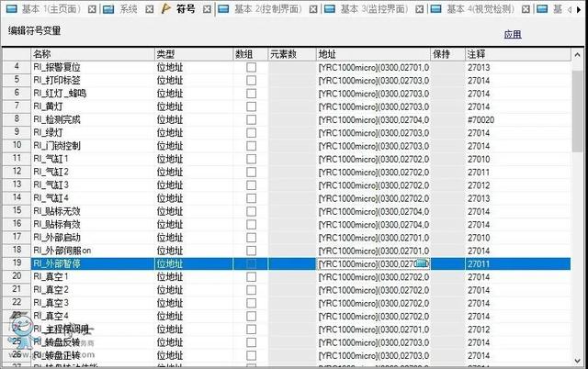Select the RI_贴标有效 name cell

tap(93, 224)
